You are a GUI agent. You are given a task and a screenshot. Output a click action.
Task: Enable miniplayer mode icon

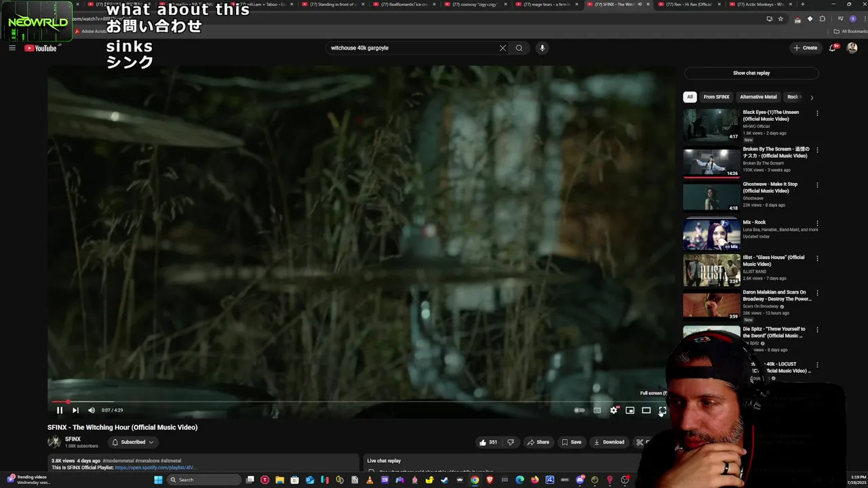pyautogui.click(x=630, y=410)
